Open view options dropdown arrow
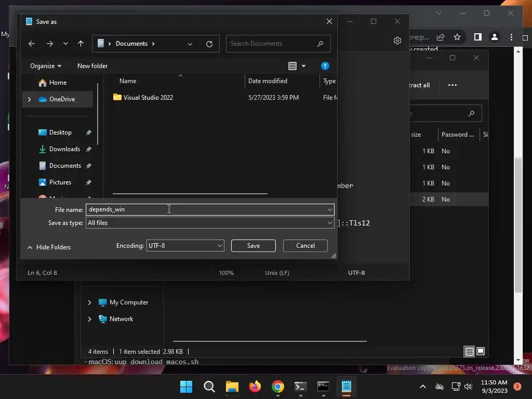 (303, 66)
